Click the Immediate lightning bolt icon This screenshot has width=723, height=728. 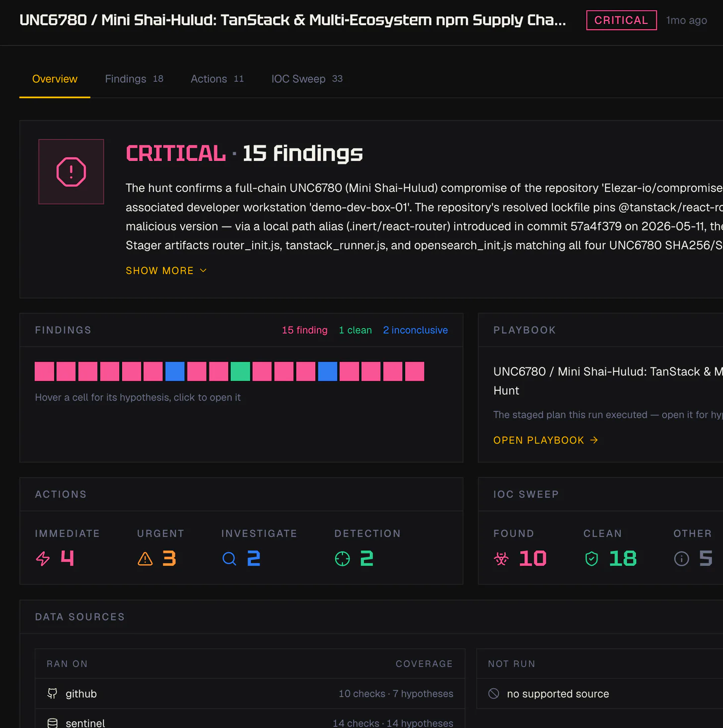coord(43,559)
